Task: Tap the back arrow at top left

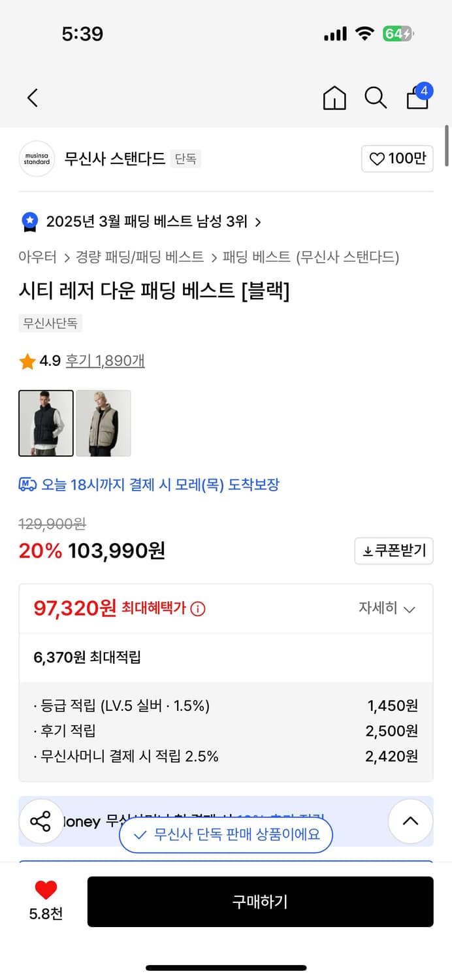Action: [x=33, y=97]
